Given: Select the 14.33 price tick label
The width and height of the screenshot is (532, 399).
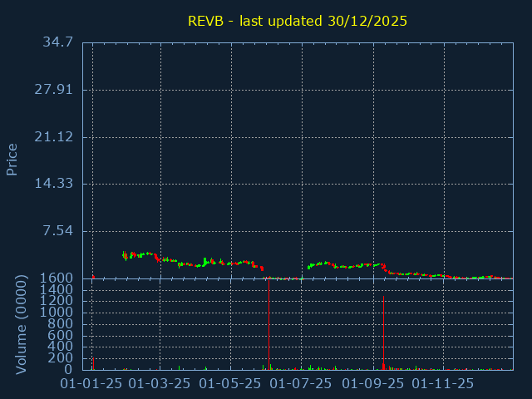Looking at the screenshot, I should tap(54, 184).
